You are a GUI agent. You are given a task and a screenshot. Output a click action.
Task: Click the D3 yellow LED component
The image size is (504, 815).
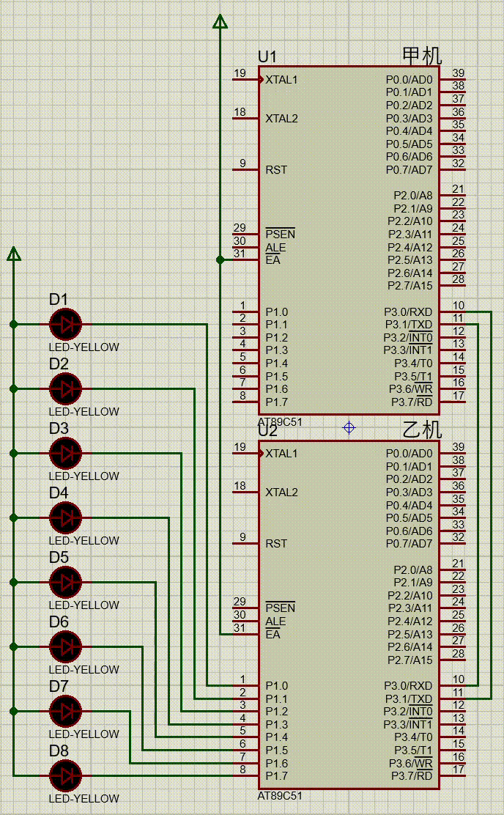(x=65, y=453)
